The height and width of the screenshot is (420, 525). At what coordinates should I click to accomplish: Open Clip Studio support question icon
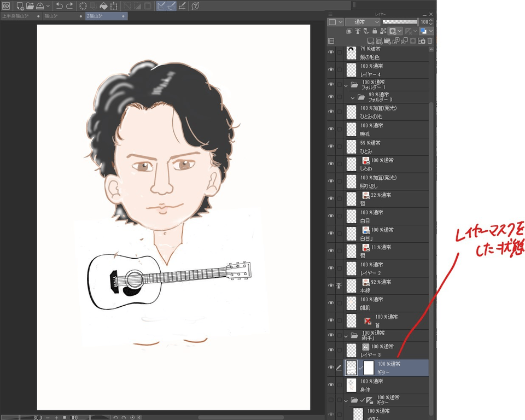pyautogui.click(x=196, y=5)
